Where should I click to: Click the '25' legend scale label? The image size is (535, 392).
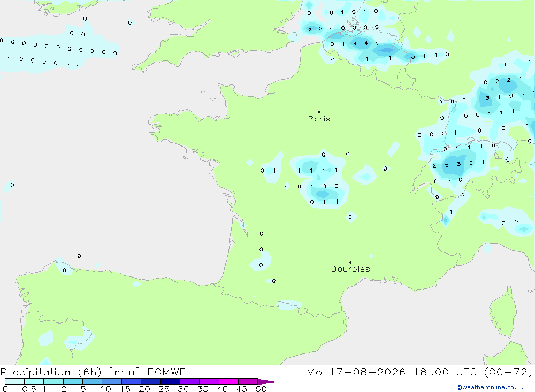point(164,389)
